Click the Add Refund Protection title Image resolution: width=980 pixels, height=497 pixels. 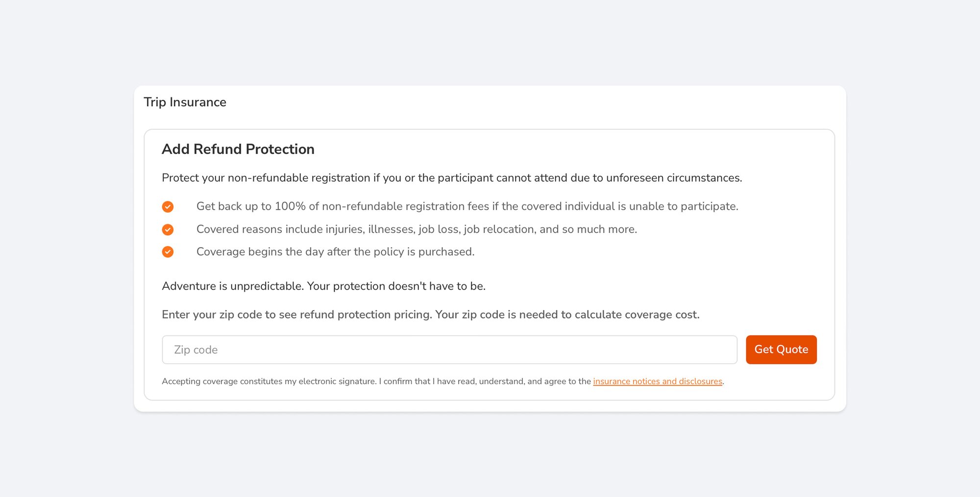pos(238,149)
